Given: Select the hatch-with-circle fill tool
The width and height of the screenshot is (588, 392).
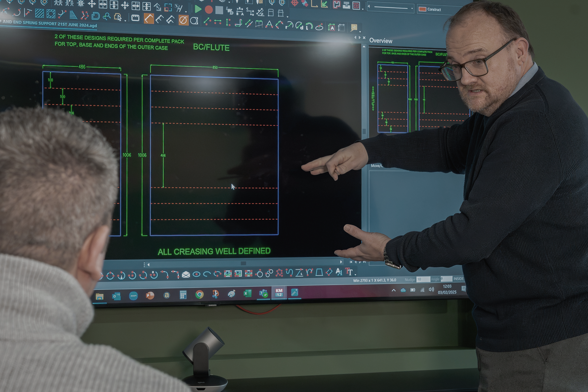Looking at the screenshot, I should click(51, 14).
